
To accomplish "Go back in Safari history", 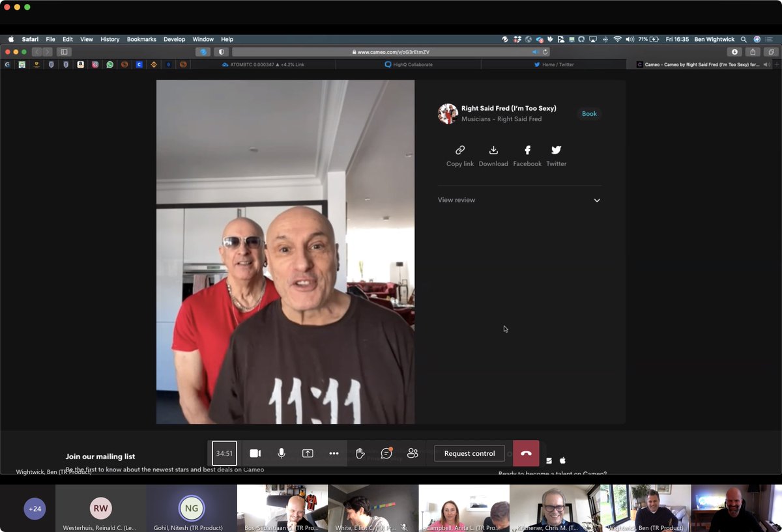I will (x=37, y=51).
